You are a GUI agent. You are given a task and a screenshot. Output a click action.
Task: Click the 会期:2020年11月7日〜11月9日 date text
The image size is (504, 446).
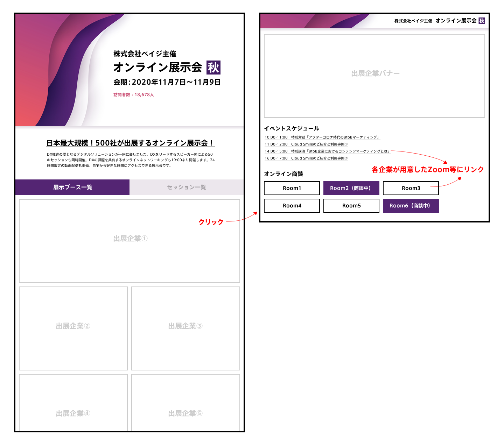coord(167,82)
